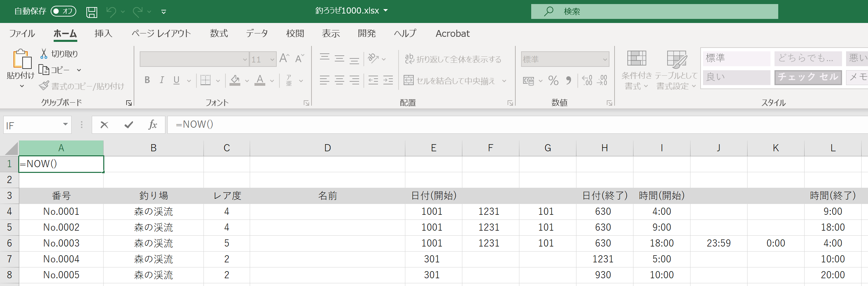
Task: Click the Paste (貼り付け) clipboard icon
Action: [x=22, y=59]
